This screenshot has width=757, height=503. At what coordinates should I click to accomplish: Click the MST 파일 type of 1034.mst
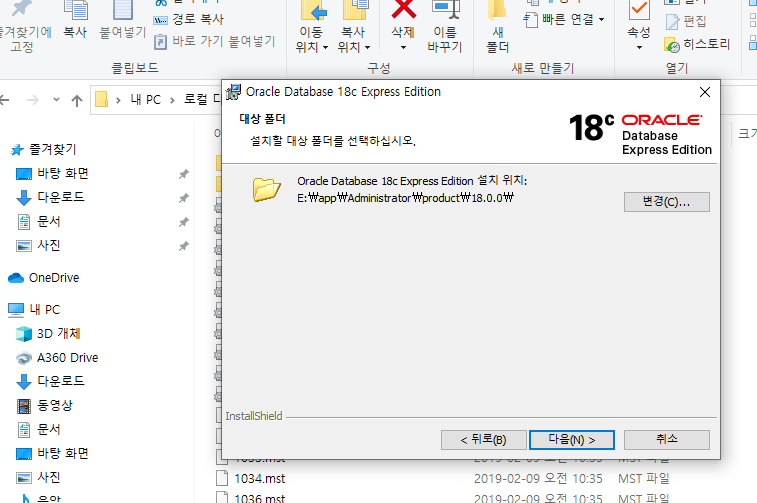(x=644, y=479)
